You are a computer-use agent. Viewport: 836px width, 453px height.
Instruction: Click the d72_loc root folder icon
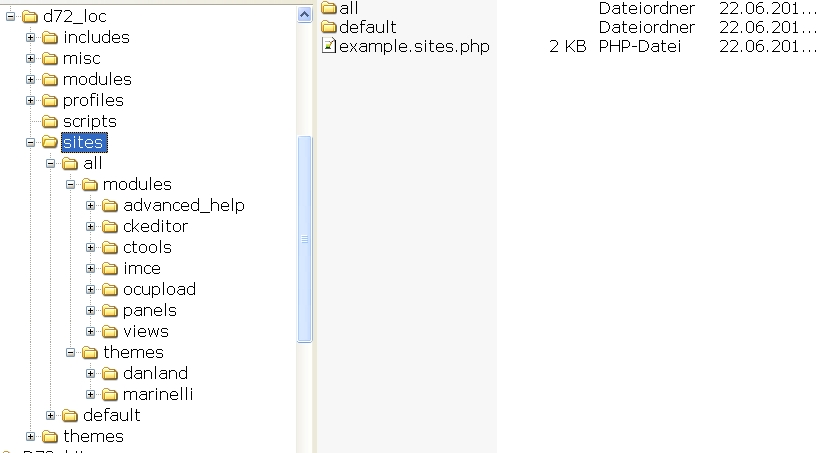point(30,17)
